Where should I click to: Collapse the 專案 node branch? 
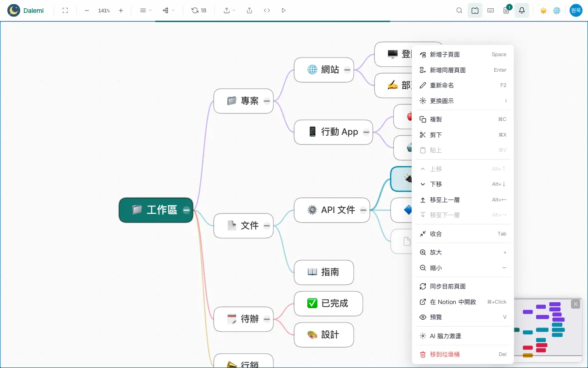point(267,101)
